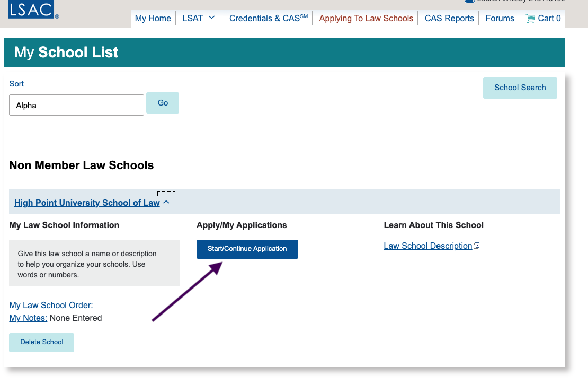The width and height of the screenshot is (588, 384).
Task: Open the LSAT dropdown menu
Action: pos(199,18)
